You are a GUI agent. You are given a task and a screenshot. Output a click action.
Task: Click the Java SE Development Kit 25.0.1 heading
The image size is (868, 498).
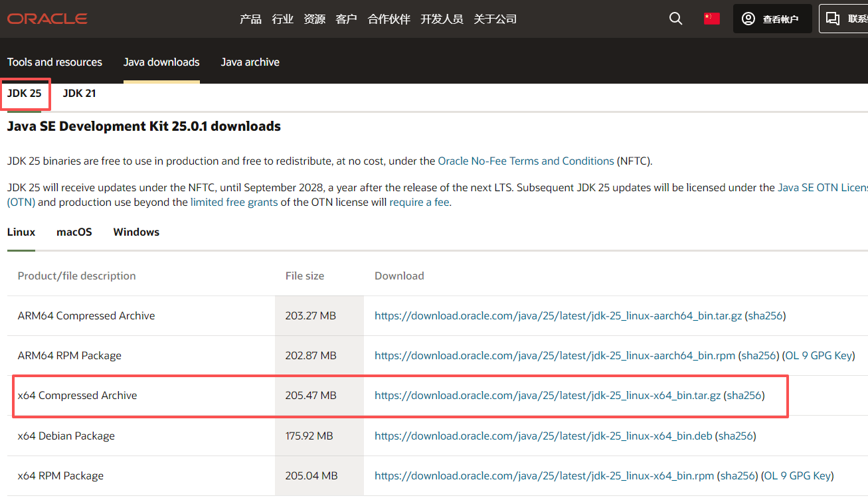[x=144, y=126]
